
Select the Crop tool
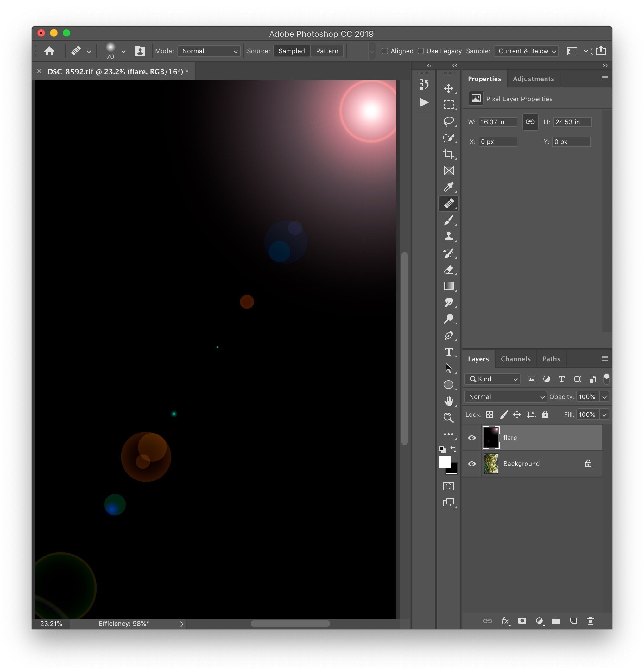pyautogui.click(x=449, y=154)
